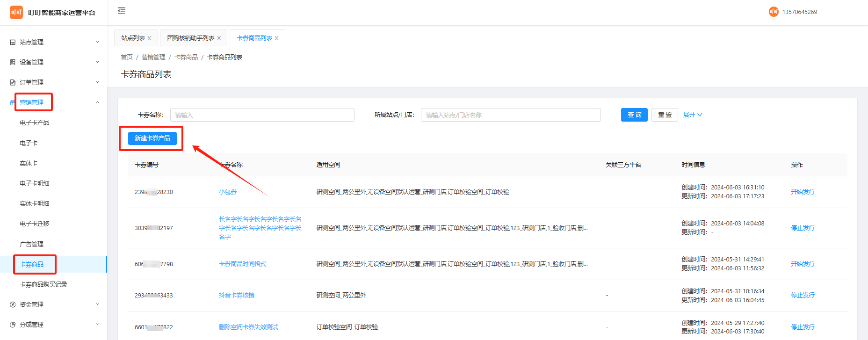This screenshot has width=868, height=340.
Task: Click the sidebar collapse hamburger icon
Action: coord(122,11)
